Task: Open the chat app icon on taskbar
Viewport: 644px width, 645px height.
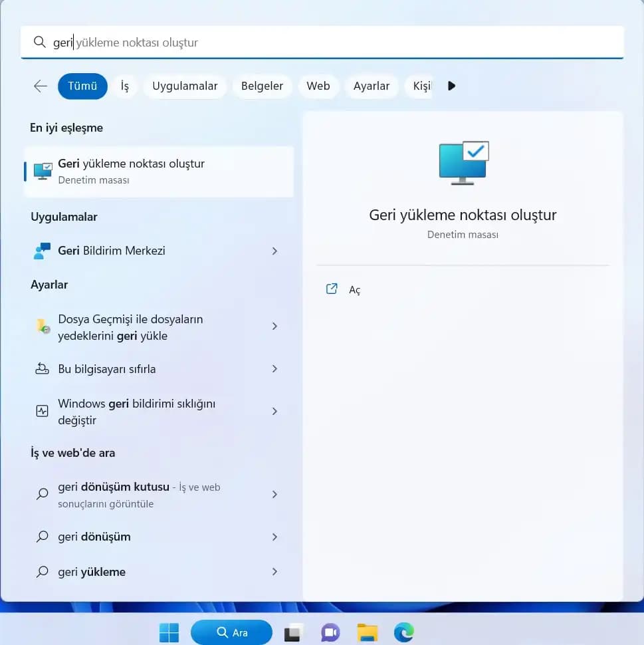Action: [330, 632]
